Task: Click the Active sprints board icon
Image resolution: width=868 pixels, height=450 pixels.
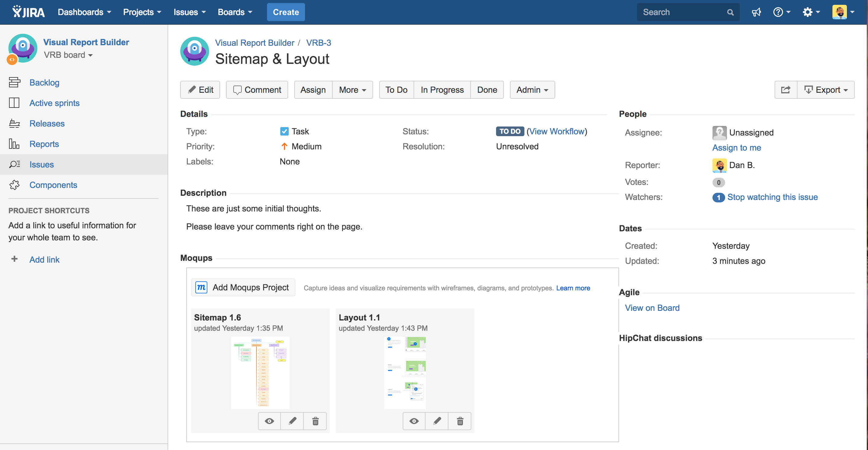Action: click(x=14, y=103)
